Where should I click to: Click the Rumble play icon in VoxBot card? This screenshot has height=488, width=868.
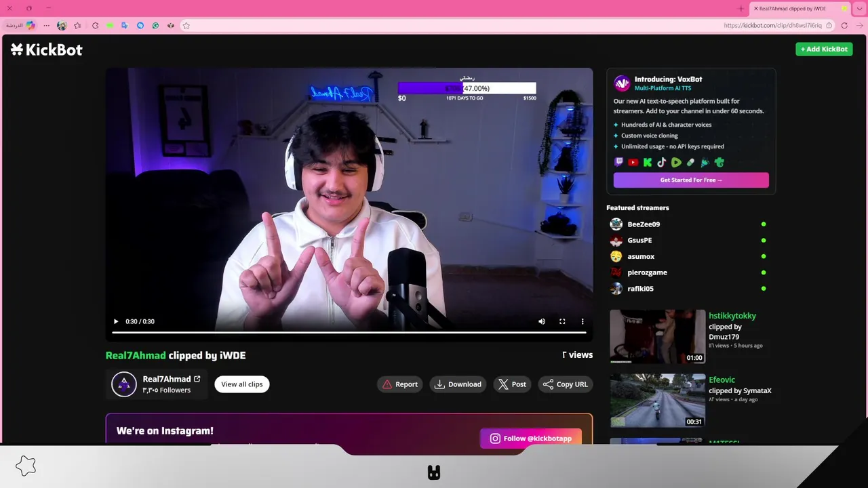(676, 163)
